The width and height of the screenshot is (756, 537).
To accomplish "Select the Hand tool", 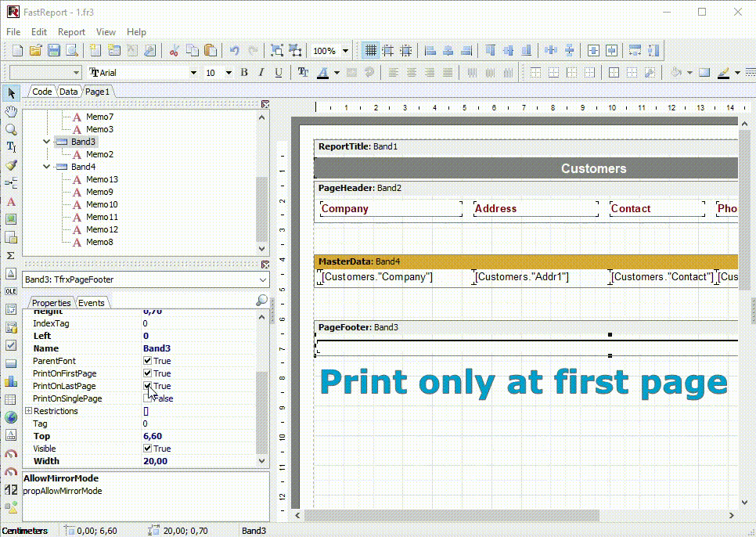I will (11, 112).
